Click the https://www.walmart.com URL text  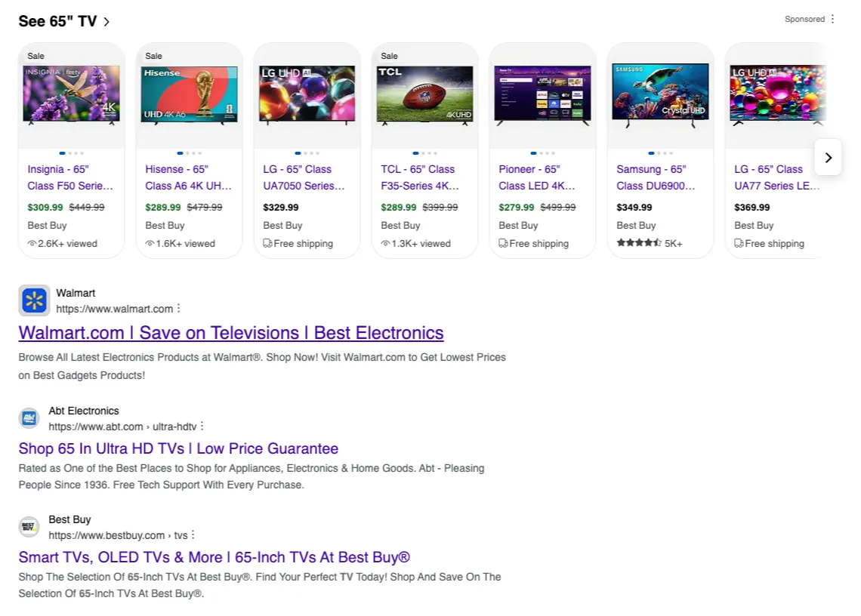click(x=114, y=309)
